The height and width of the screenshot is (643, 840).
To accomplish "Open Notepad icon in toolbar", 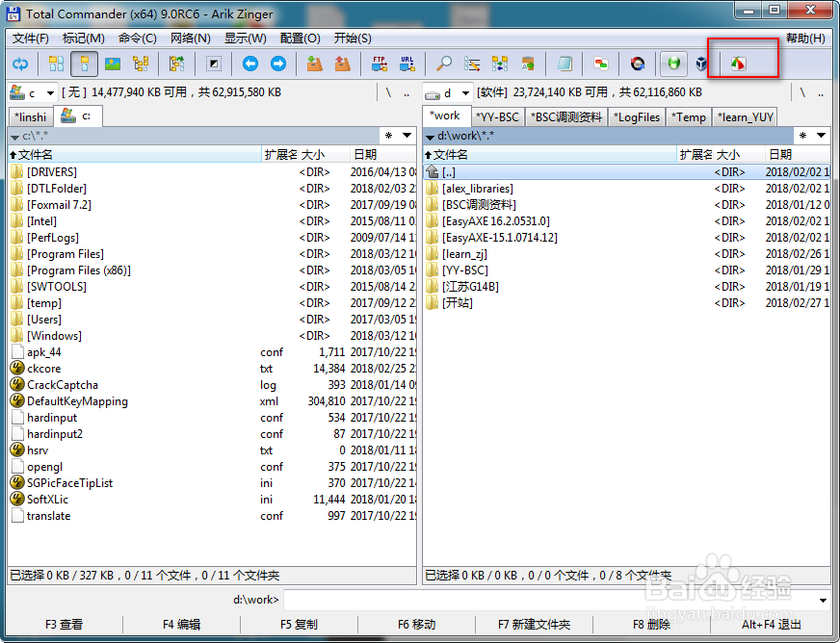I will [564, 64].
